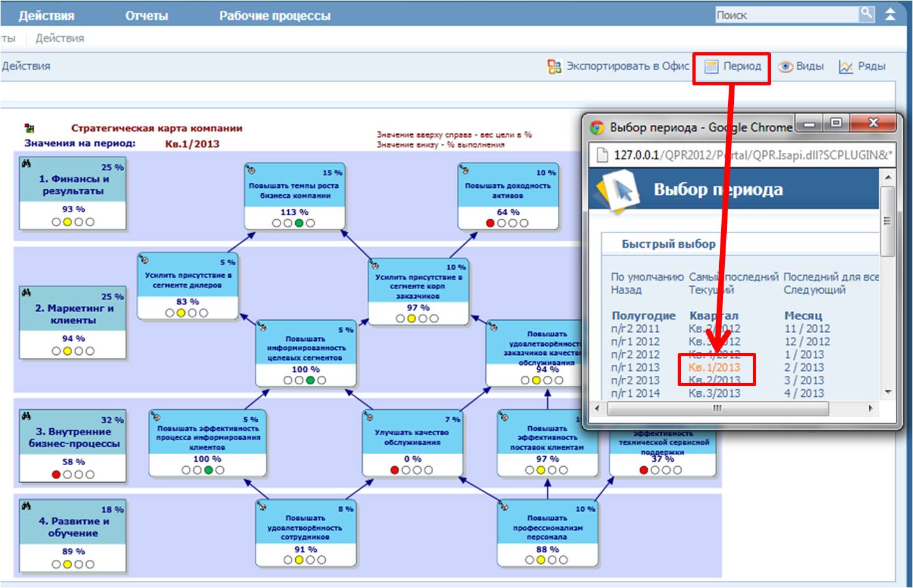Screen dimensions: 913x588
Task: Click the strategy map icon beside title
Action: coord(29,128)
